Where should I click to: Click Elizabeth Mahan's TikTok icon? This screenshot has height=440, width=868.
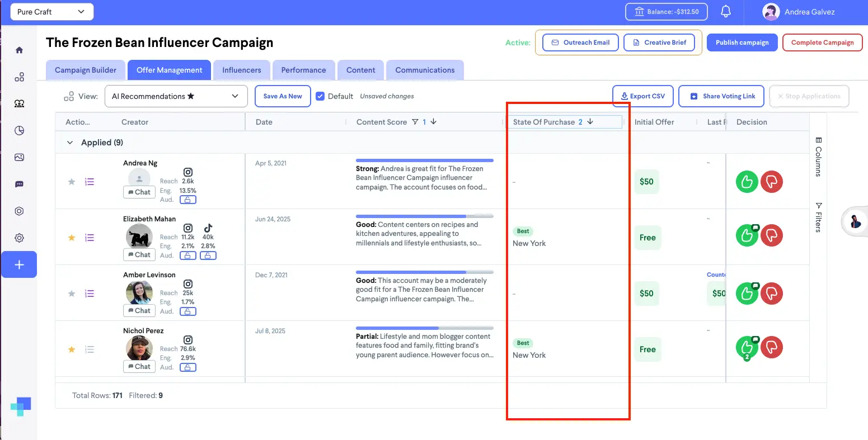click(208, 228)
